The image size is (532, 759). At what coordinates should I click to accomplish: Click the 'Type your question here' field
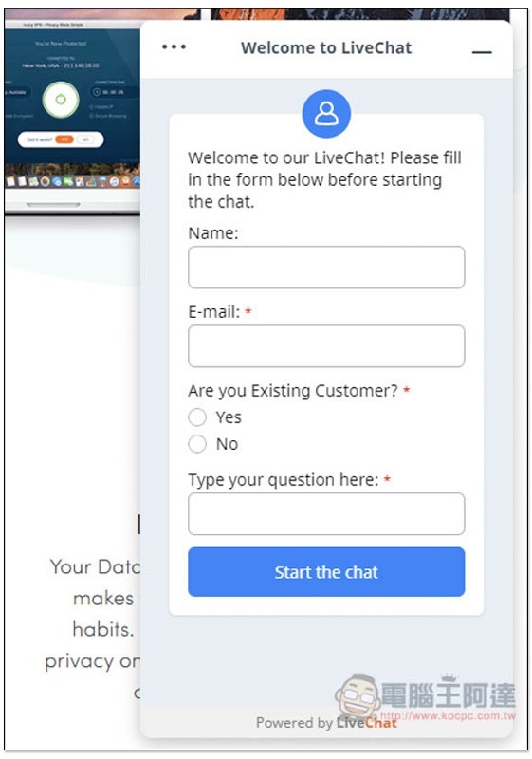(326, 513)
